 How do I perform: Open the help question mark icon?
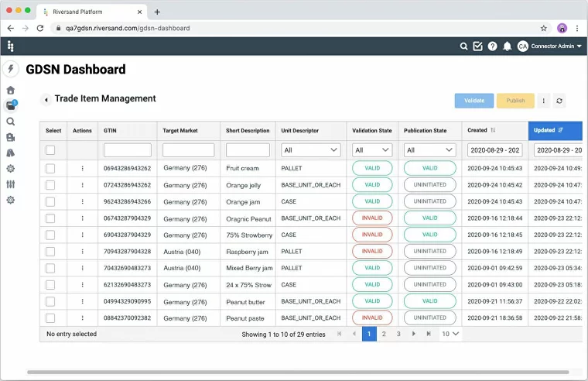pos(492,46)
